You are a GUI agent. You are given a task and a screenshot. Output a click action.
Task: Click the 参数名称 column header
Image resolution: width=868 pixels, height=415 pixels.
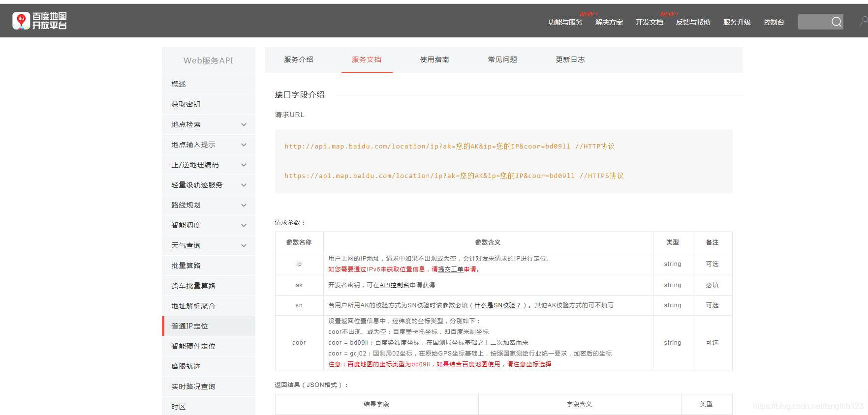[299, 242]
